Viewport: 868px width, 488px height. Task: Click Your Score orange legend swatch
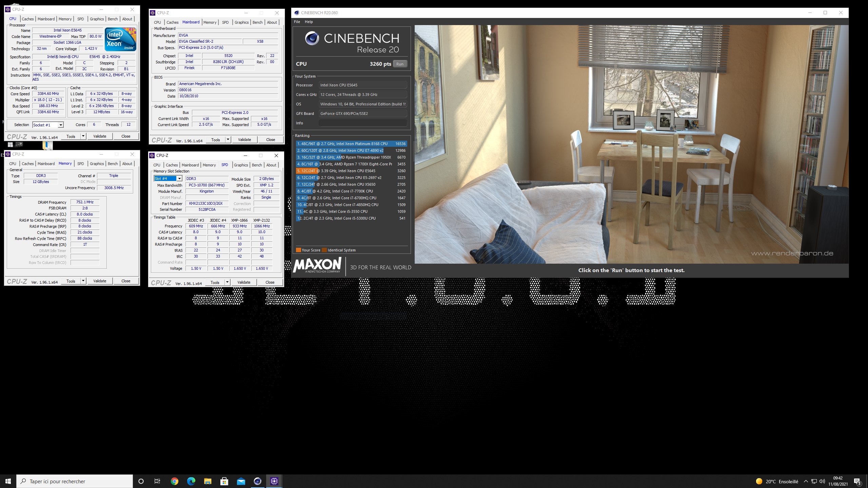point(298,250)
